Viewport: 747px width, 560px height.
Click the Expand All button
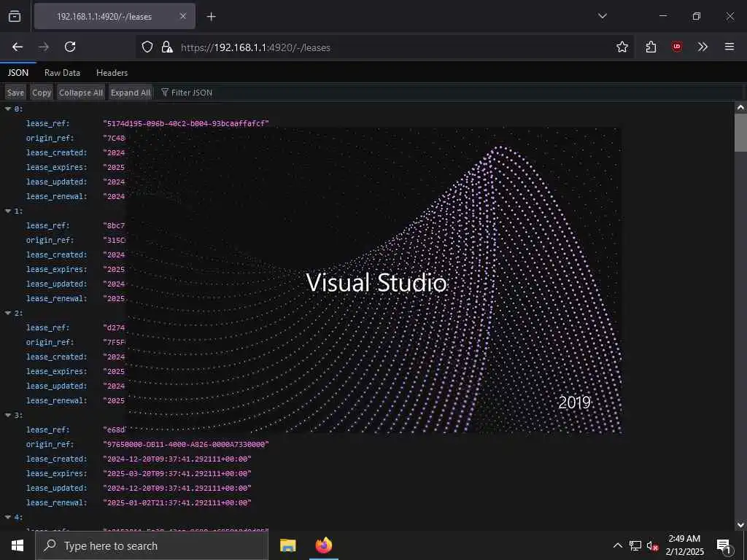[x=130, y=93]
